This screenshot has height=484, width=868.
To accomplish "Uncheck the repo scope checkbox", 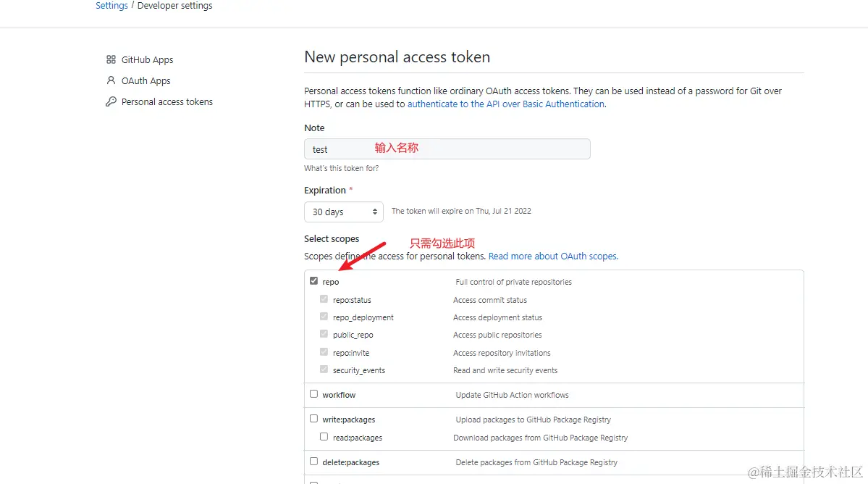I will coord(314,281).
